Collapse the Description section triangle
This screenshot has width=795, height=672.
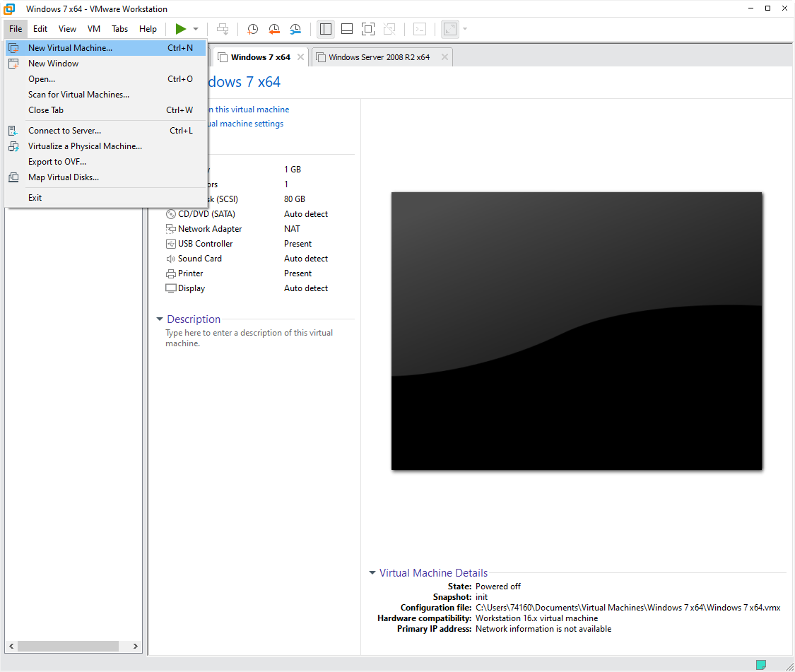point(160,319)
